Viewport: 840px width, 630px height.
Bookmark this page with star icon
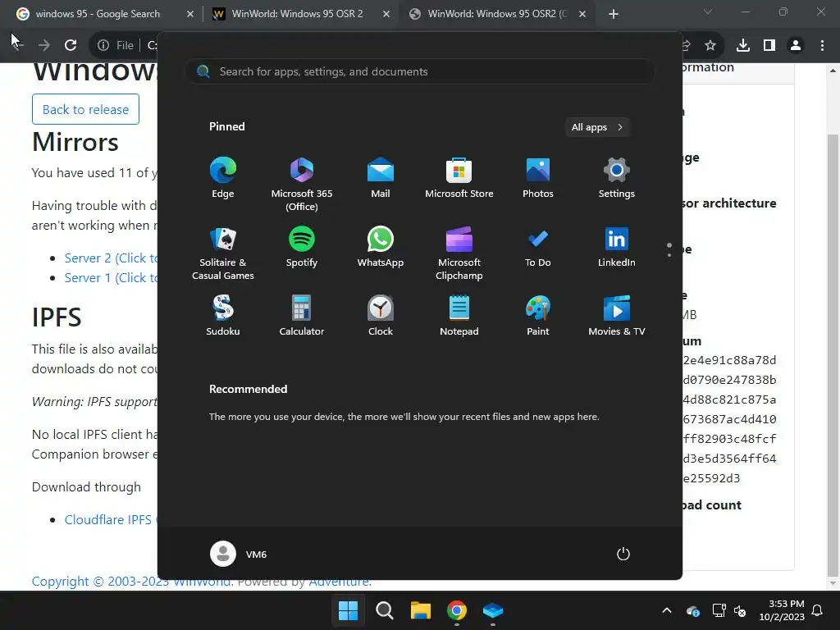click(x=710, y=46)
